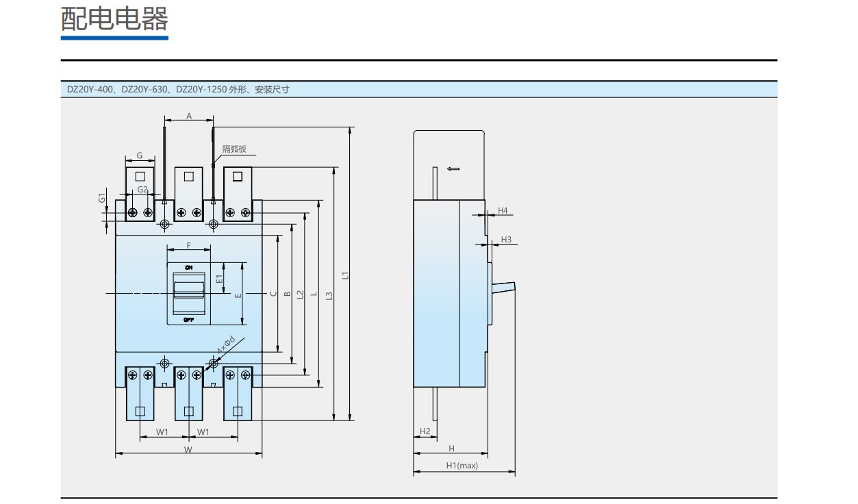Click the 配电电器 page title

(114, 19)
